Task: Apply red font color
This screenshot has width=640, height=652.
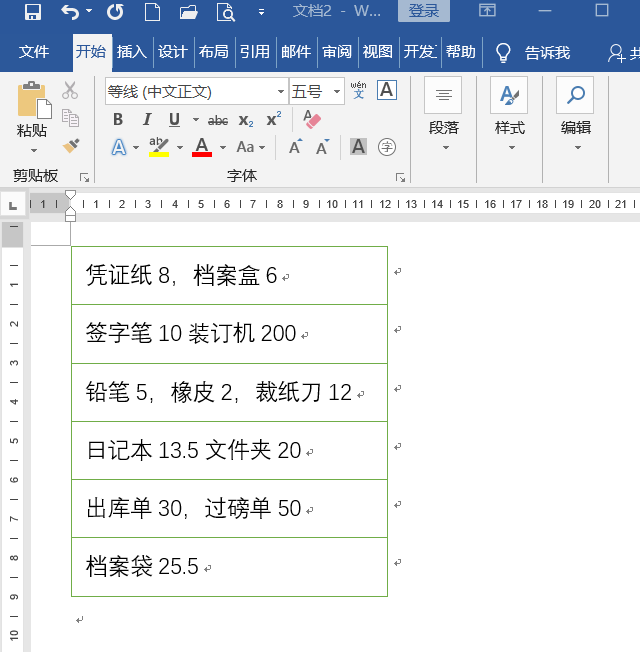Action: coord(202,147)
